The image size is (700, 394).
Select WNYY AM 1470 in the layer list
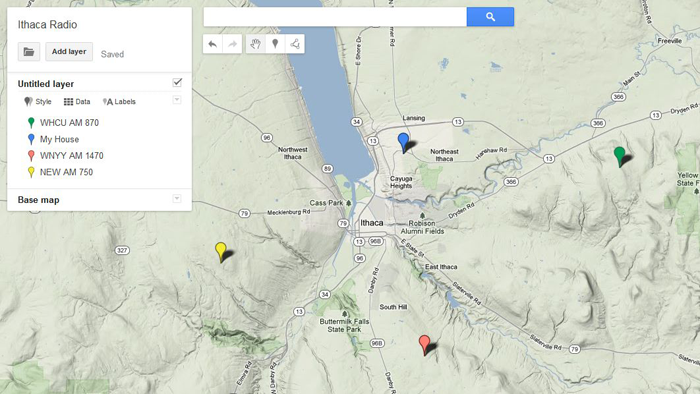[71, 156]
